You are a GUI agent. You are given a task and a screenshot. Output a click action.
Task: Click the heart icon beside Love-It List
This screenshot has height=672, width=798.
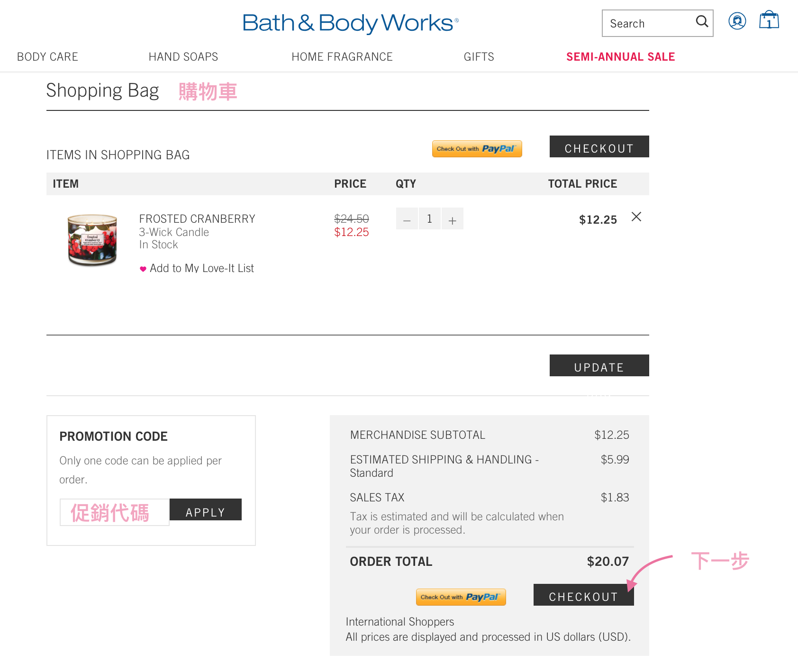pos(143,269)
